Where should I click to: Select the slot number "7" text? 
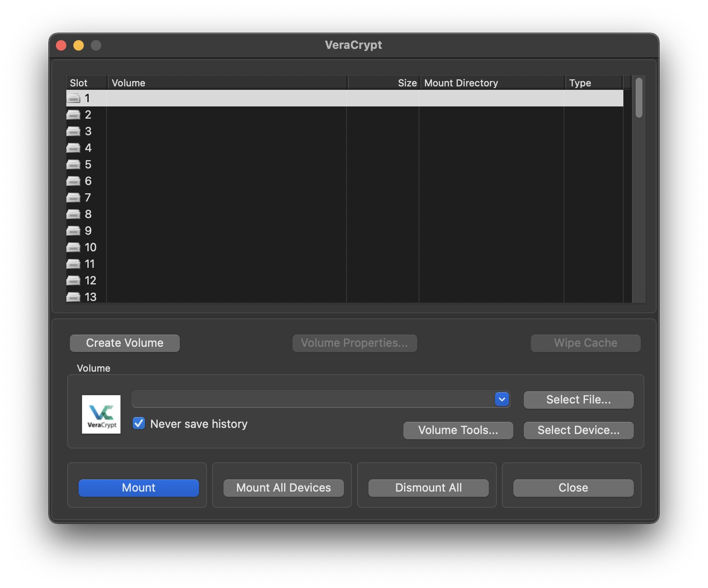click(88, 198)
